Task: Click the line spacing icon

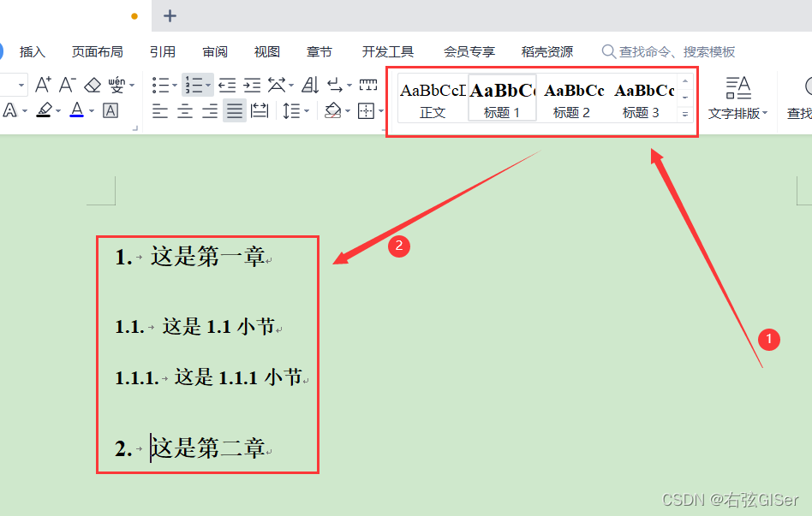Action: point(291,110)
